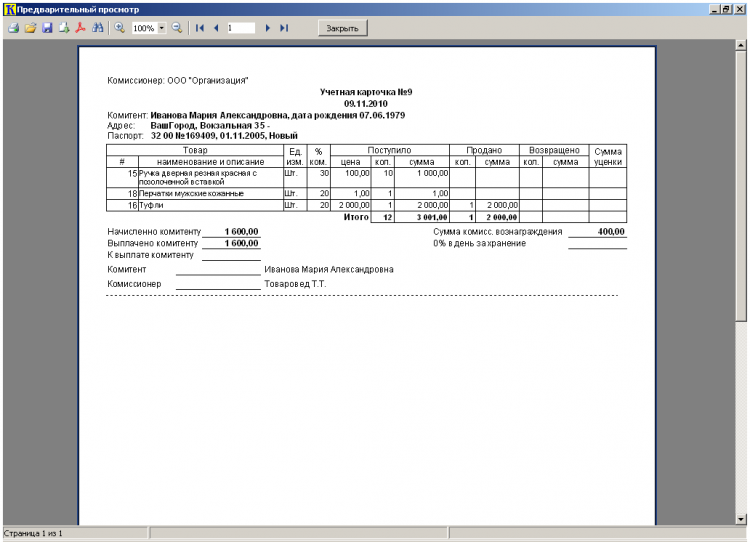
Task: Jump to the last page
Action: click(x=284, y=28)
